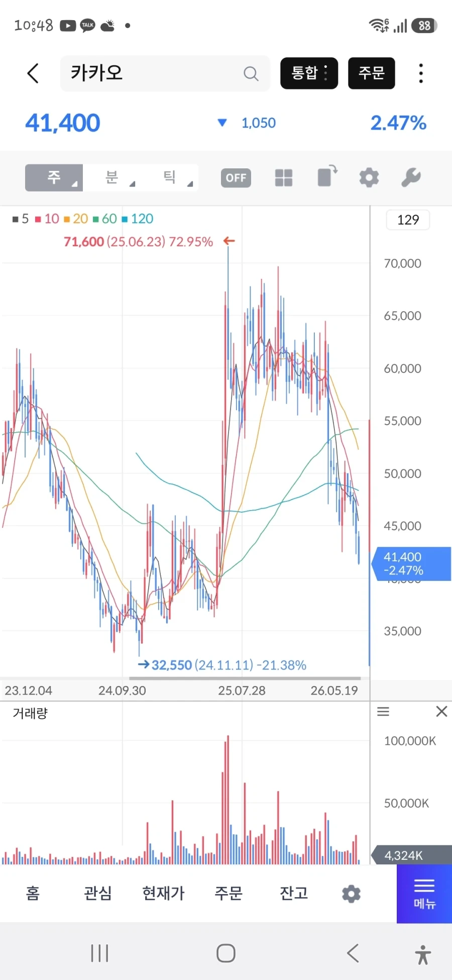
Task: Open the wrench chart tools icon
Action: pyautogui.click(x=411, y=177)
